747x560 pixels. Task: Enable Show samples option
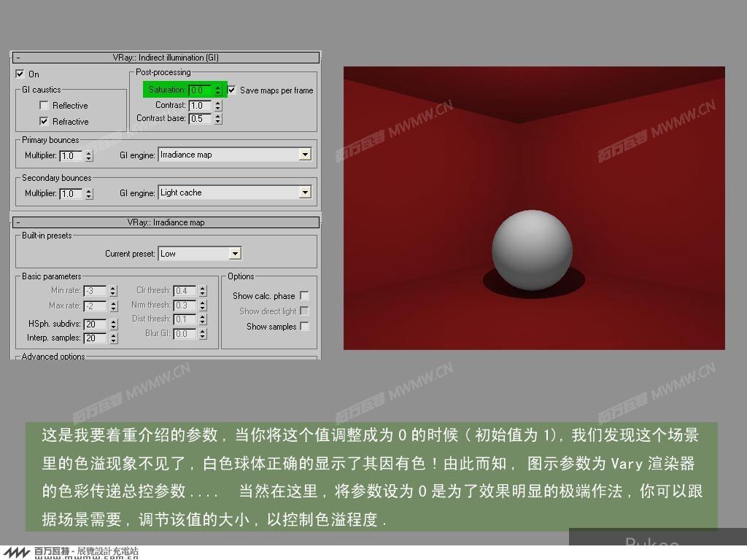pos(304,326)
